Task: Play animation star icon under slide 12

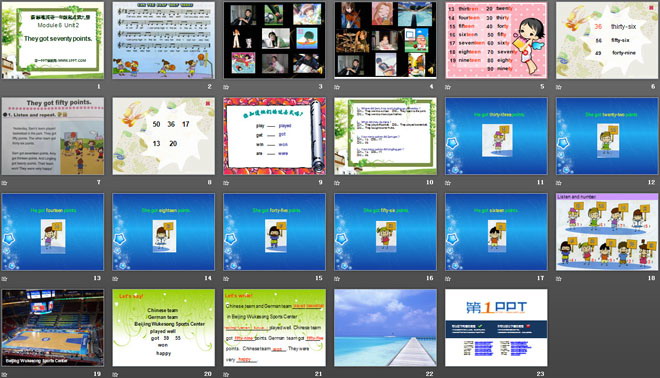Action: click(559, 183)
